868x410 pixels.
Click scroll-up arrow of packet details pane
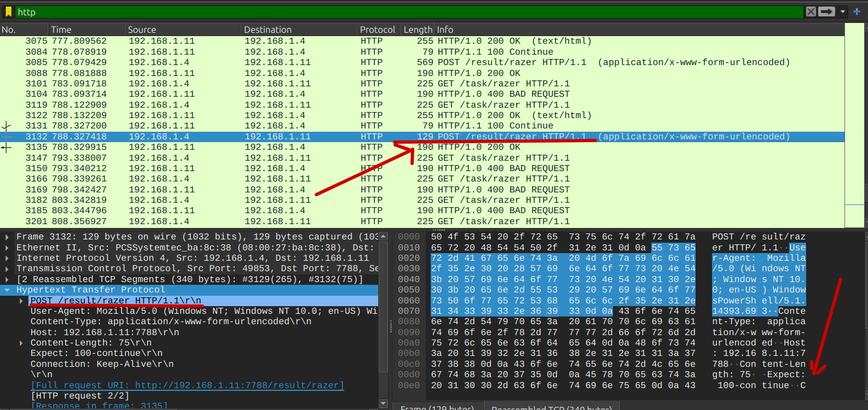tap(384, 237)
